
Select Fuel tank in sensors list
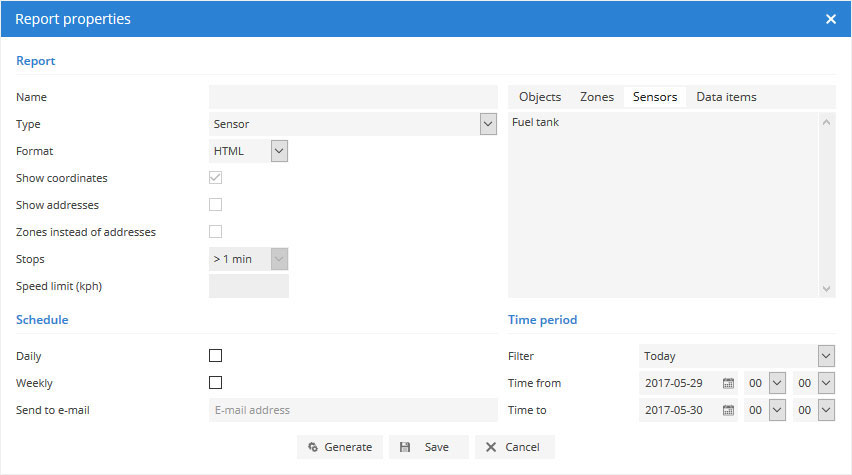click(x=535, y=123)
